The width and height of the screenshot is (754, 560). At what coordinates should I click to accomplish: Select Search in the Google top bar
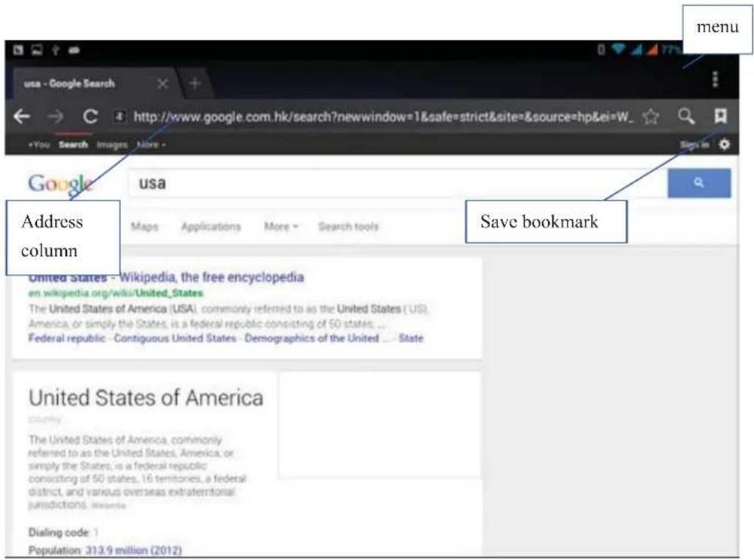pyautogui.click(x=73, y=145)
